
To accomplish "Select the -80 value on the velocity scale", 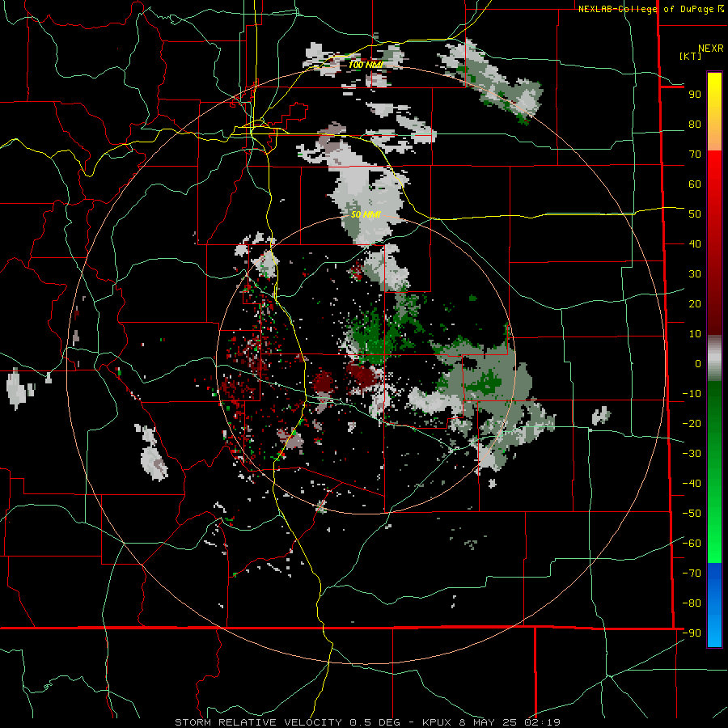I will pyautogui.click(x=692, y=603).
